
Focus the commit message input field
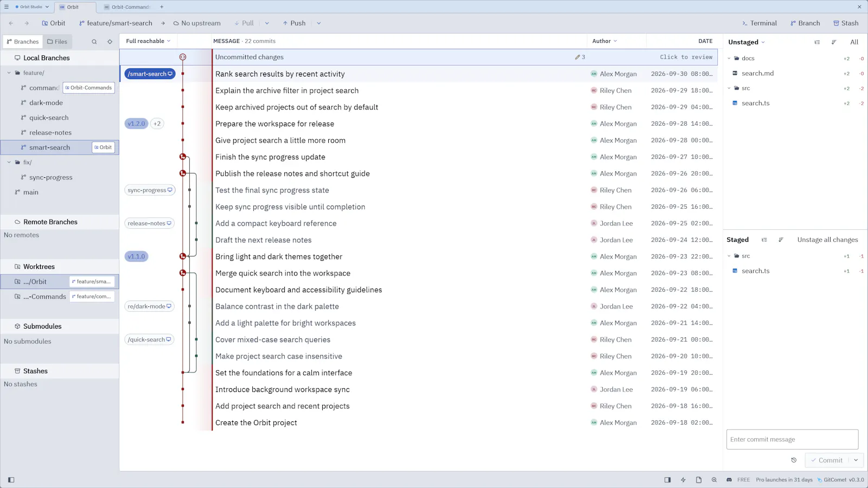(x=792, y=439)
